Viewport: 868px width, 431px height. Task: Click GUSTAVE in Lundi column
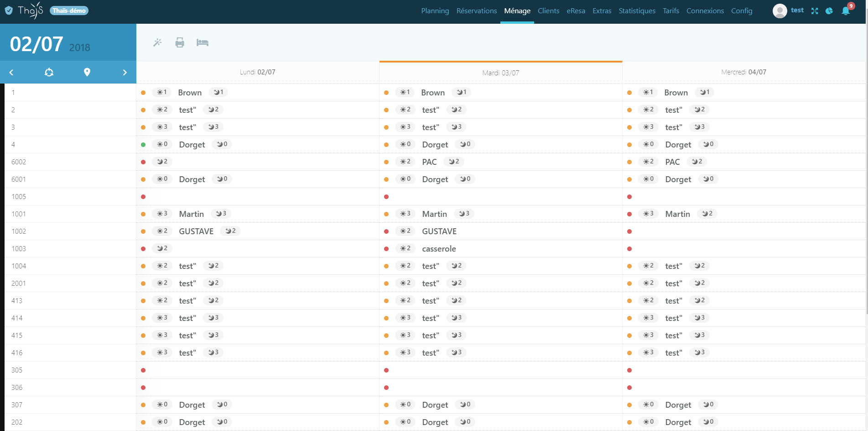[196, 231]
